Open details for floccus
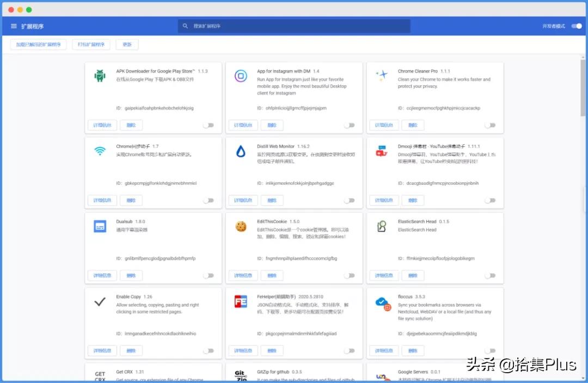The height and width of the screenshot is (383, 588). 384,351
